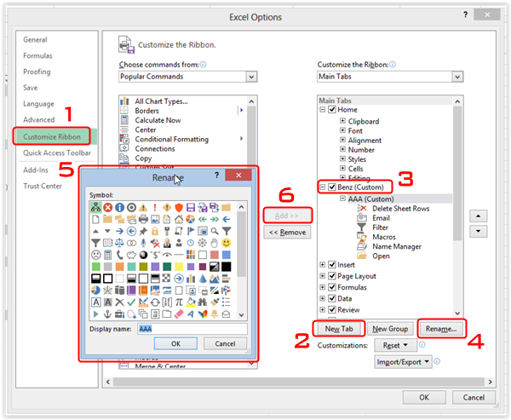
Task: Cancel the Rename dialog
Action: (225, 343)
